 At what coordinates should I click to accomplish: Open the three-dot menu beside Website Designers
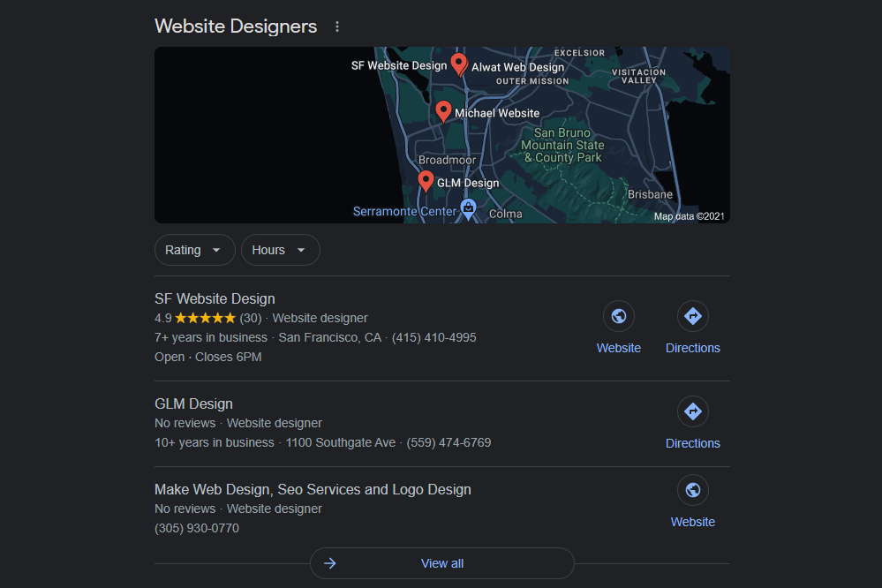[x=336, y=26]
